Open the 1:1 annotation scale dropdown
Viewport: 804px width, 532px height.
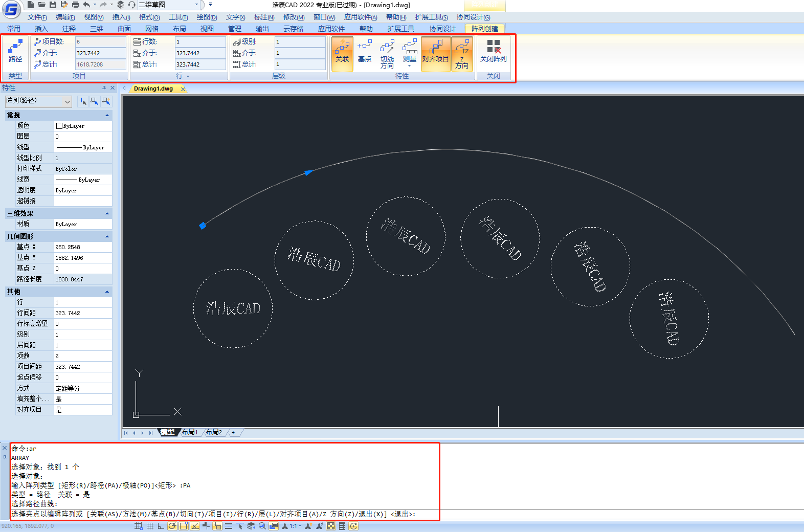pos(296,526)
